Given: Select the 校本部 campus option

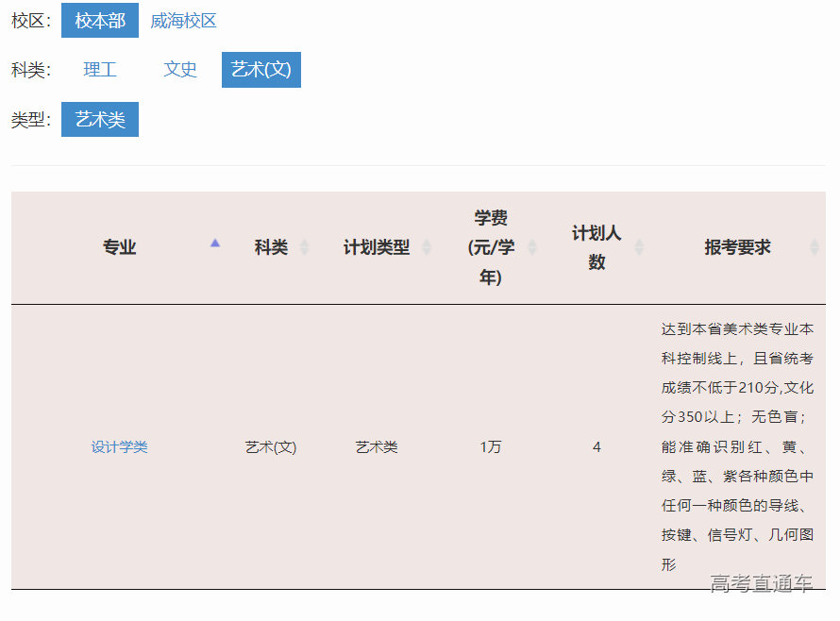Looking at the screenshot, I should point(100,21).
